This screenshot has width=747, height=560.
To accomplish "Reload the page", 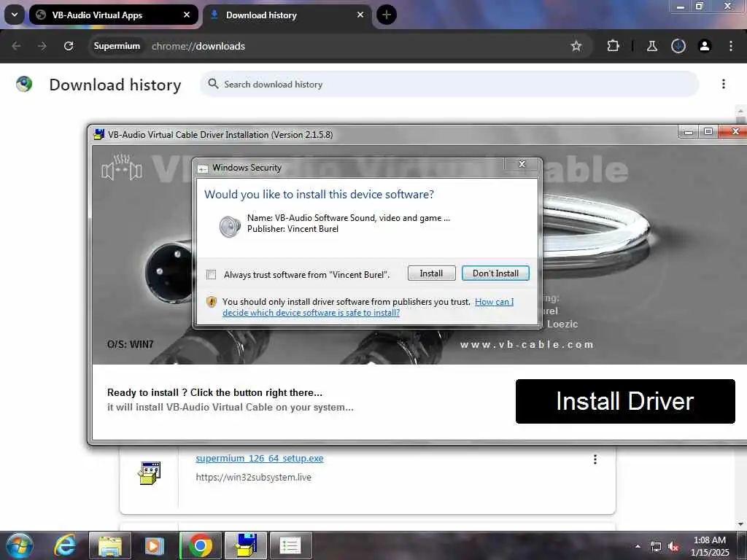I will (69, 46).
